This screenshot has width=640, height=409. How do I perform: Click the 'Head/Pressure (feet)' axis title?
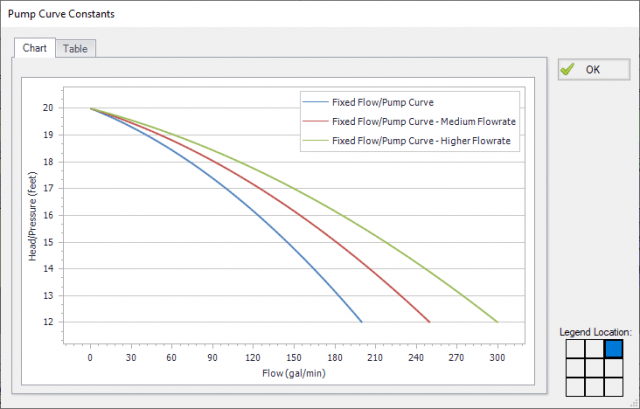pyautogui.click(x=33, y=216)
